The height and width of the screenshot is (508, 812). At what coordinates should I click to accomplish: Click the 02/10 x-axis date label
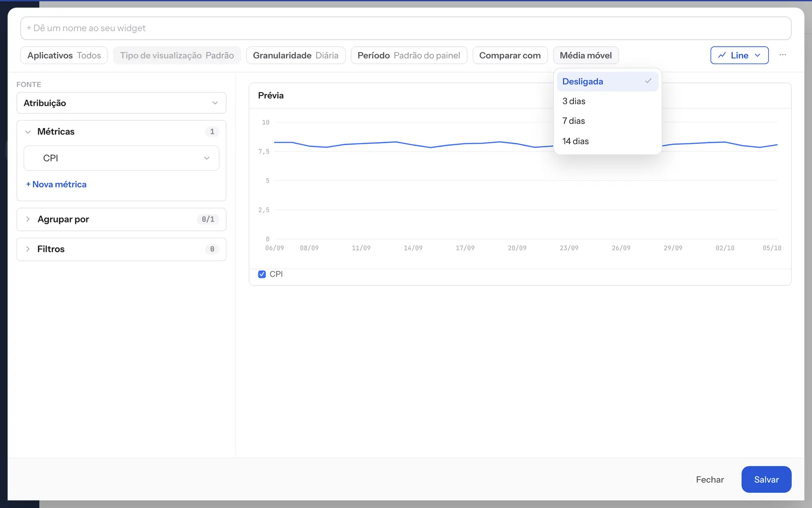tap(725, 248)
